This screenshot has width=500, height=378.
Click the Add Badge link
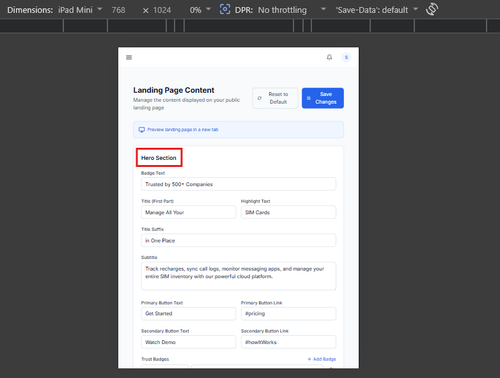(x=322, y=359)
